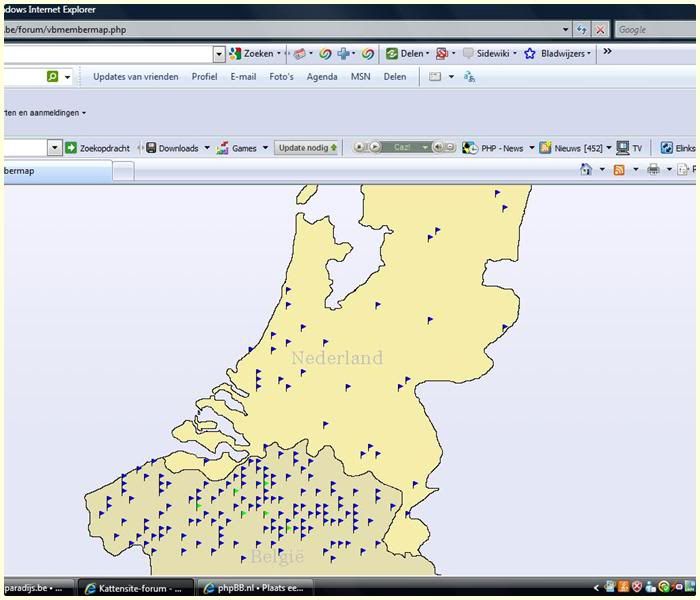Show hidden system tray icons arrow
Viewport: 700px width, 600px height.
coord(596,588)
